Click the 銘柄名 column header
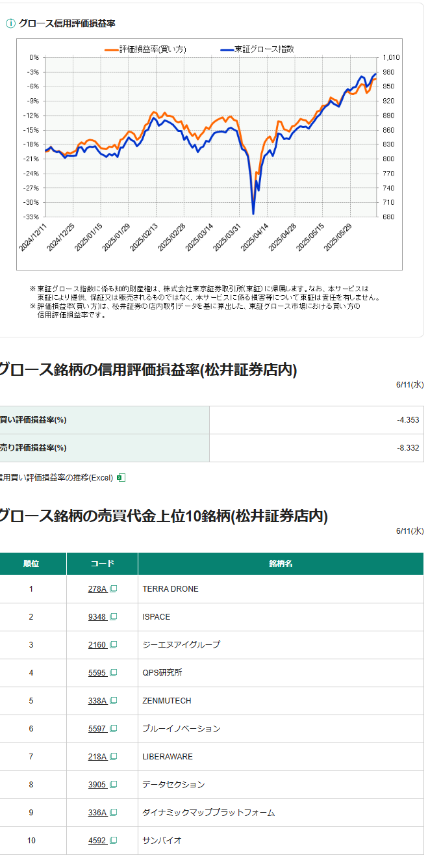This screenshot has height=868, width=441. [x=281, y=564]
